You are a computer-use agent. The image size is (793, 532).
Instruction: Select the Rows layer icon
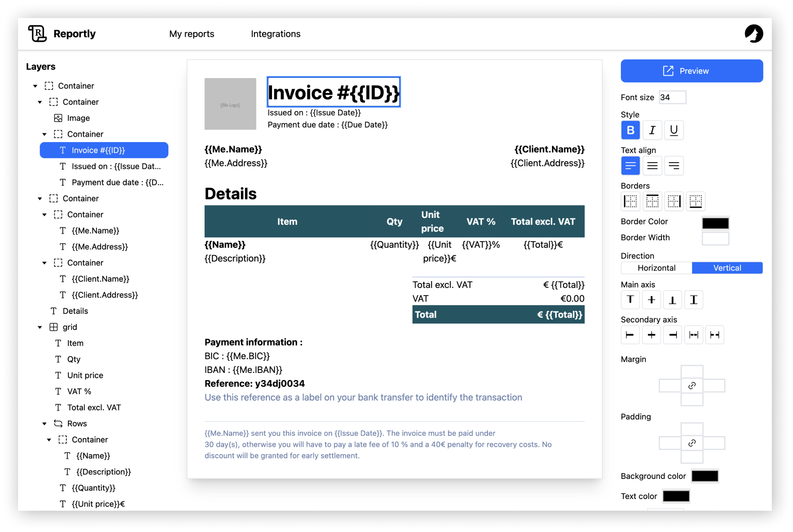click(x=58, y=423)
